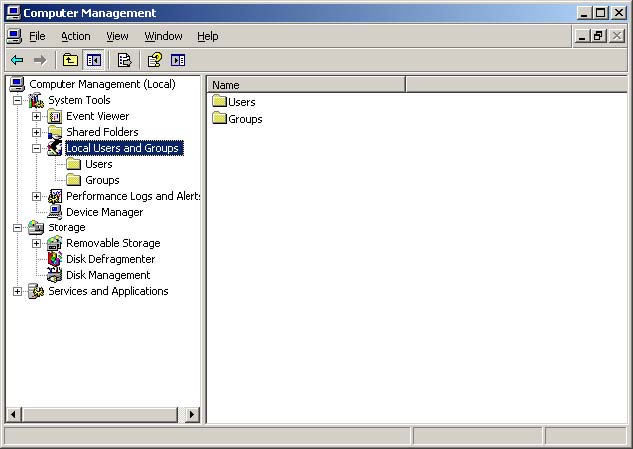Click Performance Logs and Alerts icon

coord(54,196)
